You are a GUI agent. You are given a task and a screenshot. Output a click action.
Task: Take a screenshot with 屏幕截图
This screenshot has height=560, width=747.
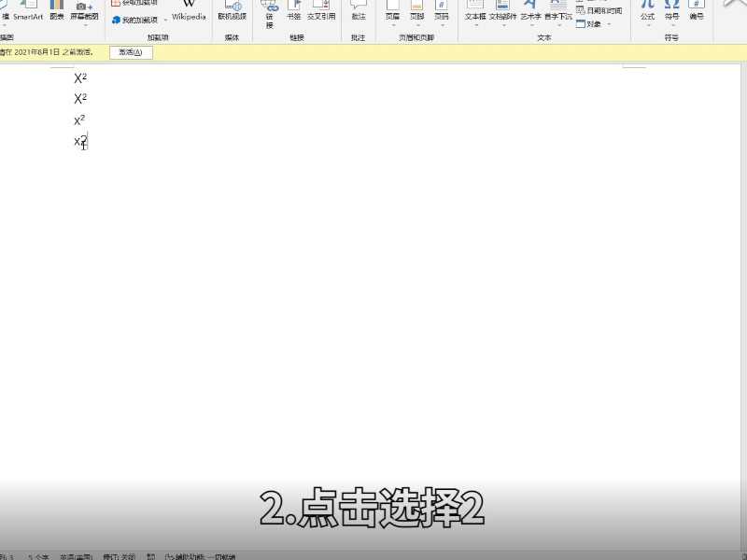(84, 11)
